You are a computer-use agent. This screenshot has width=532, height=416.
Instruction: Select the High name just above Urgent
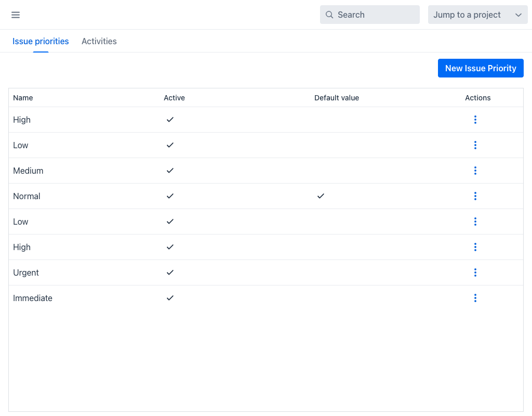[22, 247]
